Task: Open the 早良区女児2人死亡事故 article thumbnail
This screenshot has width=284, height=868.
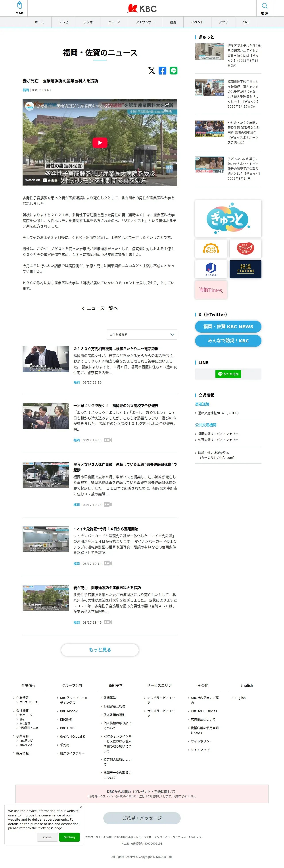Action: click(46, 475)
